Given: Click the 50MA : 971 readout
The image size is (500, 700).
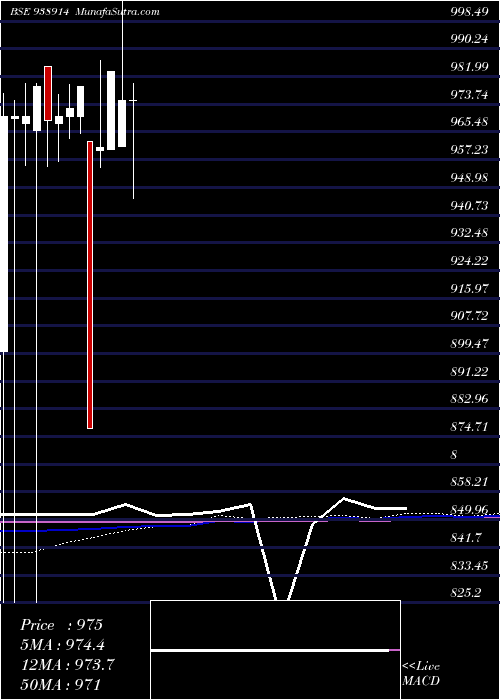Looking at the screenshot, I should pyautogui.click(x=60, y=684).
